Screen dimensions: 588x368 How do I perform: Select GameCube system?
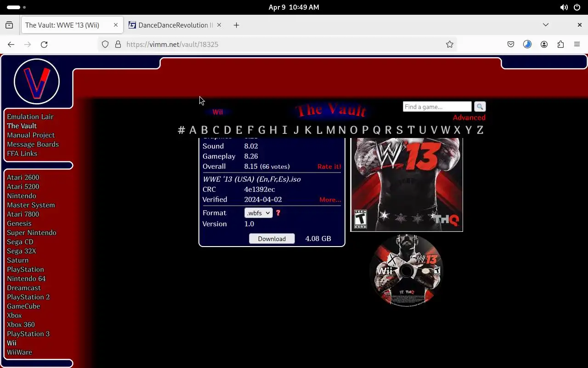click(x=23, y=306)
